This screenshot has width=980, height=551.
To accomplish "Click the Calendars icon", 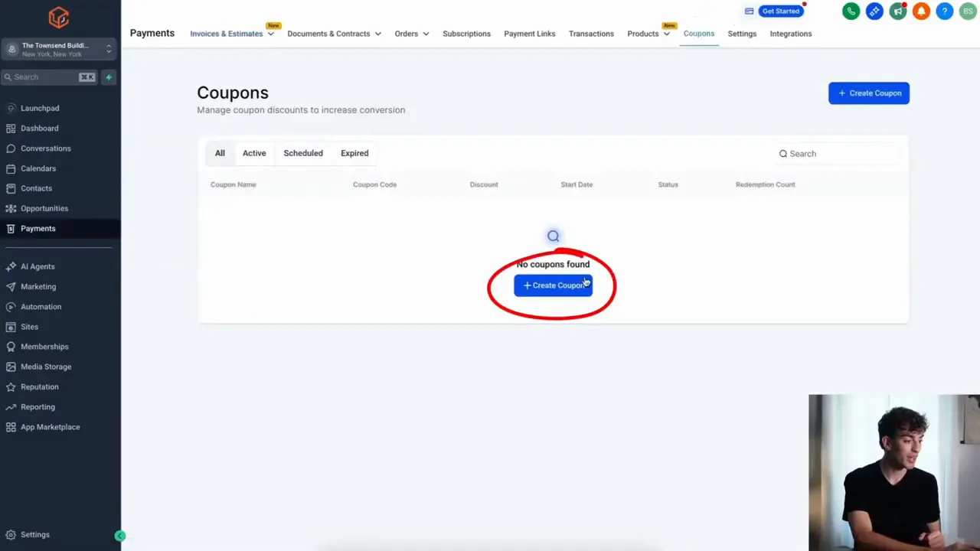I will point(11,168).
